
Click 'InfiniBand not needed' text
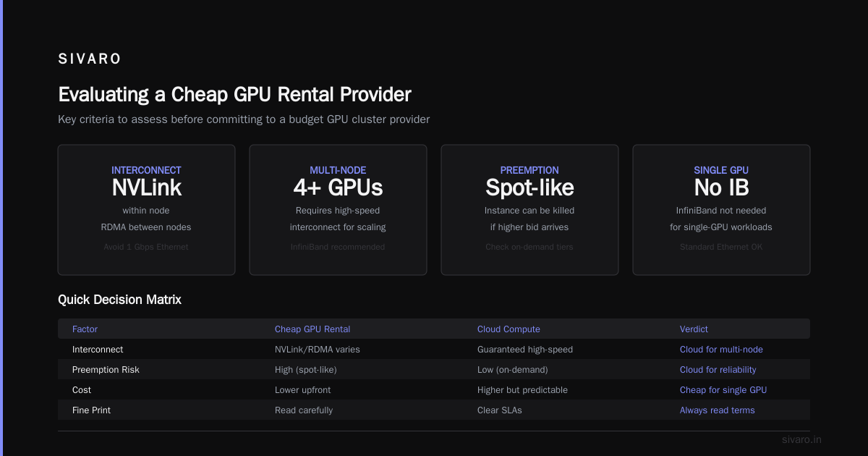[x=721, y=211]
